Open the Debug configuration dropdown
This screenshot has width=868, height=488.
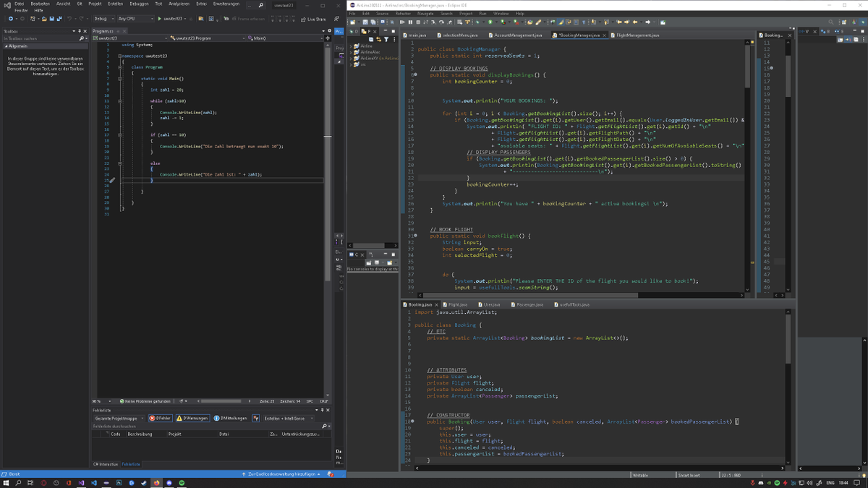104,19
